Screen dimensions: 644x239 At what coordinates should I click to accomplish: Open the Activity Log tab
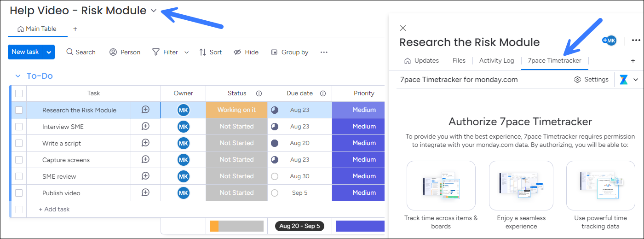496,60
